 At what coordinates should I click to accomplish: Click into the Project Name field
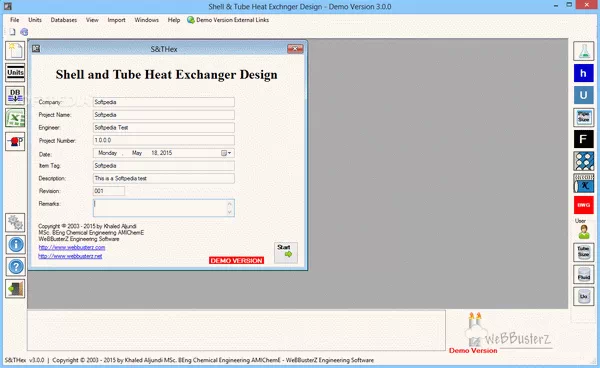click(x=164, y=115)
